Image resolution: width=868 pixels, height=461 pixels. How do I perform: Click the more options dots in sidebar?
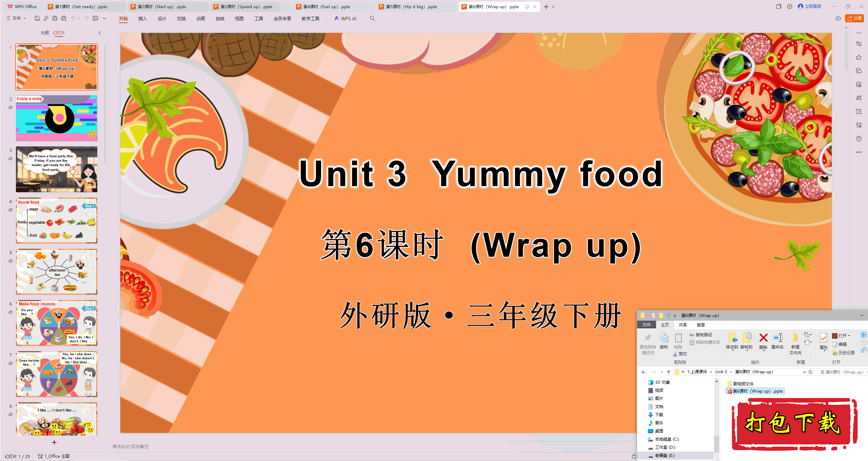pyautogui.click(x=859, y=152)
